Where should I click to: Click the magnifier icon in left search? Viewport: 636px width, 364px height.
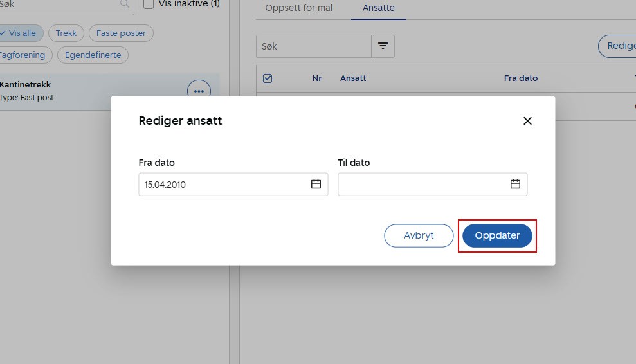click(124, 4)
